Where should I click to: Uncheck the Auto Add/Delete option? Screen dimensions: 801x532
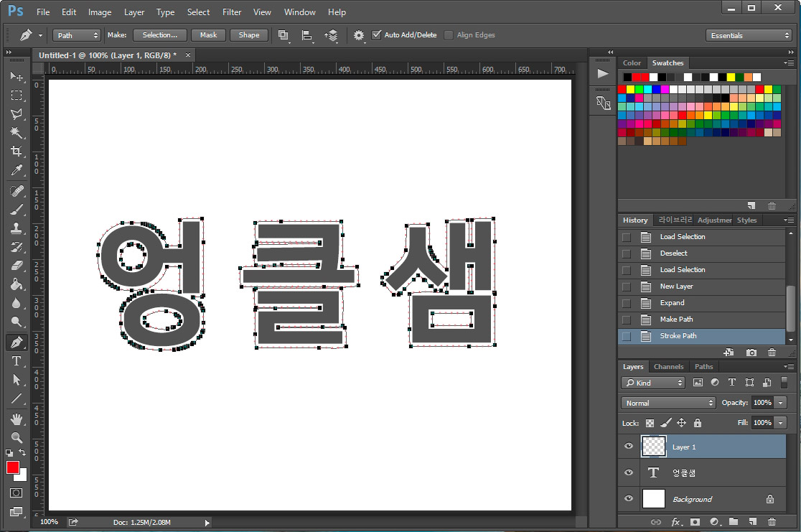[377, 34]
